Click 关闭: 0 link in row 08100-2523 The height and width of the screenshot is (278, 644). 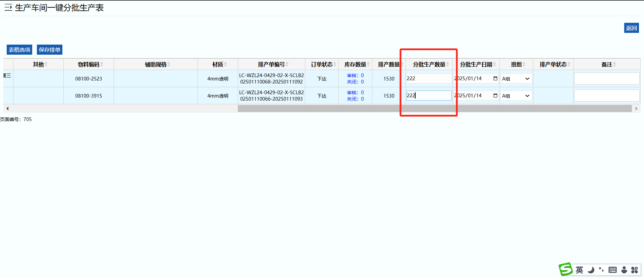tap(355, 82)
